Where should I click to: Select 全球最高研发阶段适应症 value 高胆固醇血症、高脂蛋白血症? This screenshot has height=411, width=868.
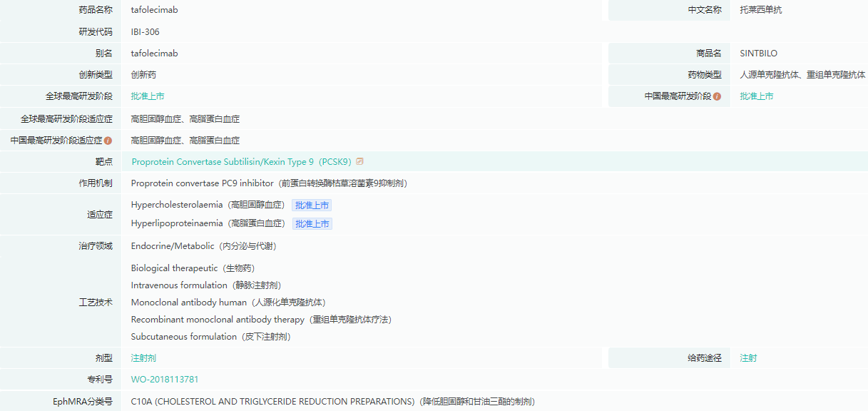185,118
